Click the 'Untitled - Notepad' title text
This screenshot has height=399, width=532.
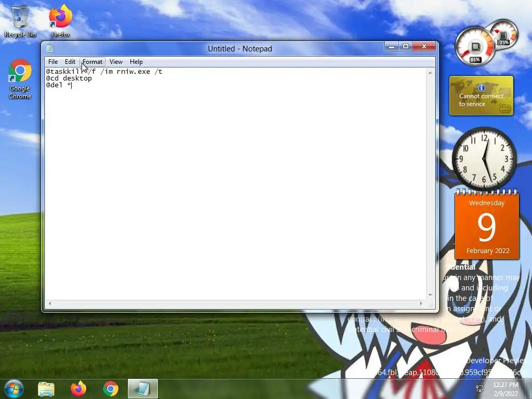tap(240, 49)
